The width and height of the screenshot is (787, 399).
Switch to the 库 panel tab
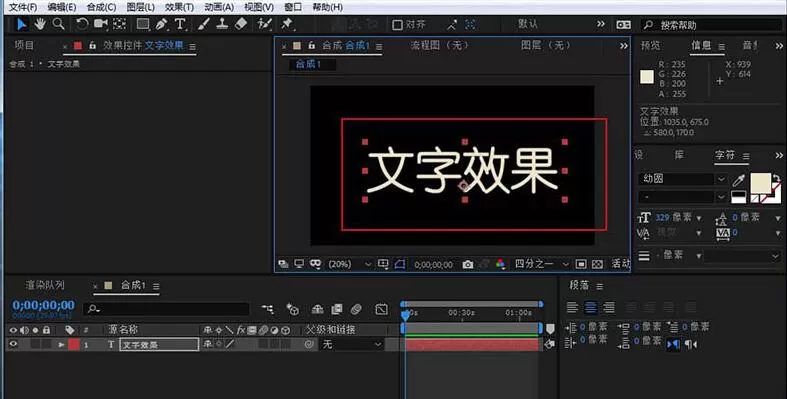(679, 155)
